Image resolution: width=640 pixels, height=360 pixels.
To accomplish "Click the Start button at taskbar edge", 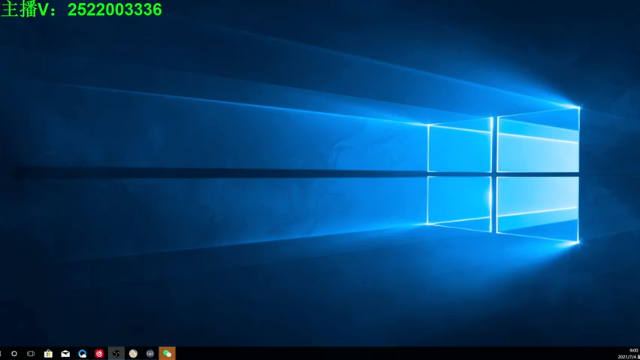I will (x=1, y=353).
